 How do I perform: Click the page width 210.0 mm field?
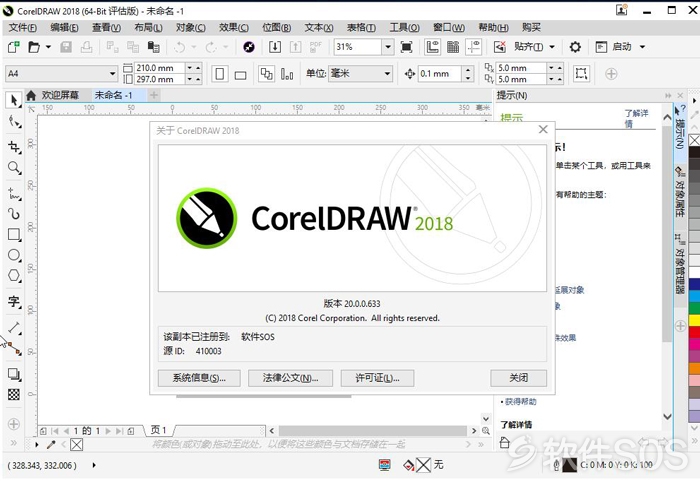pyautogui.click(x=159, y=68)
